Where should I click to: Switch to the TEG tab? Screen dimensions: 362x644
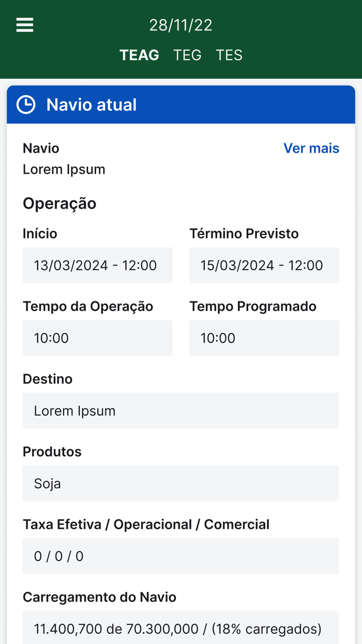(188, 54)
